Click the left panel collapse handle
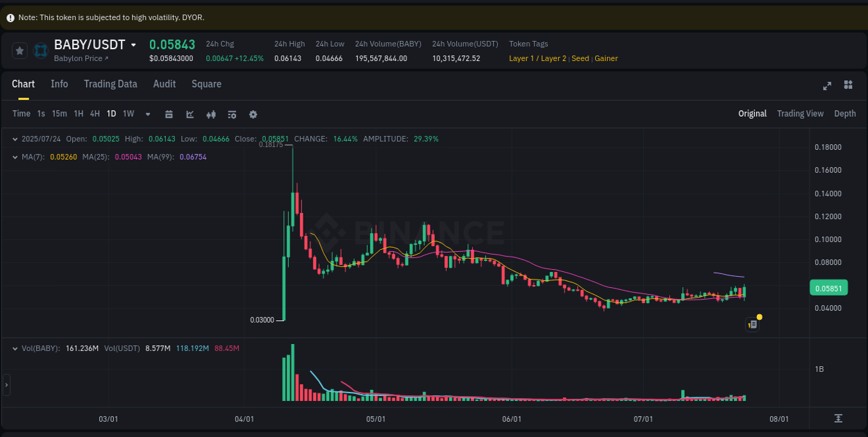This screenshot has height=437, width=868. [x=6, y=385]
